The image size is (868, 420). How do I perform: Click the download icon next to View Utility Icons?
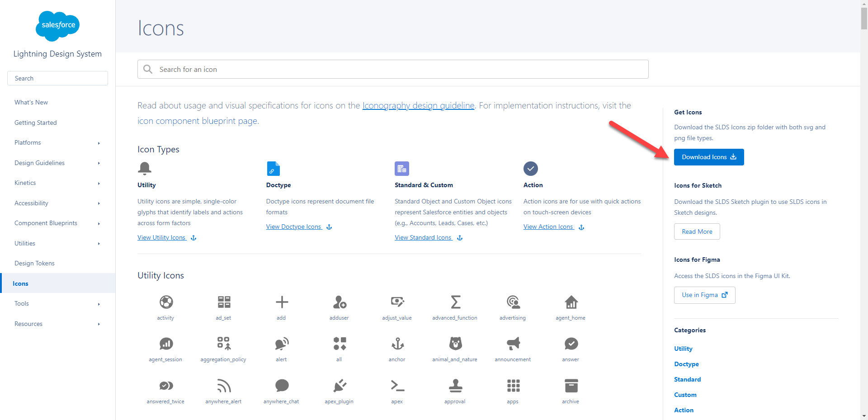click(x=193, y=237)
